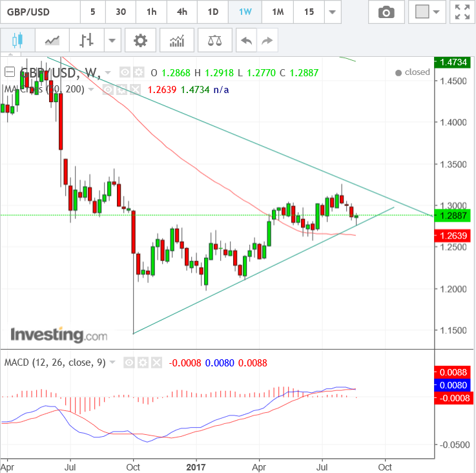Click the red 0.0088 MACD axis label
Viewport: 476px width, 473px height.
[453, 372]
